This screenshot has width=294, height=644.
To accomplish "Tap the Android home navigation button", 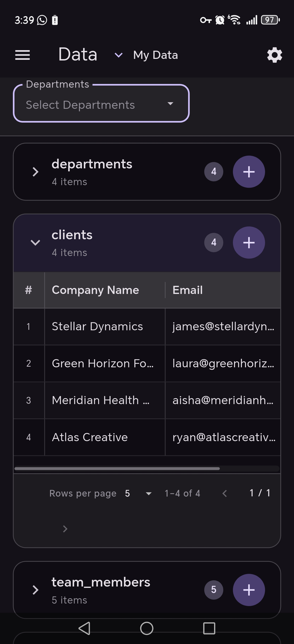I will (147, 628).
